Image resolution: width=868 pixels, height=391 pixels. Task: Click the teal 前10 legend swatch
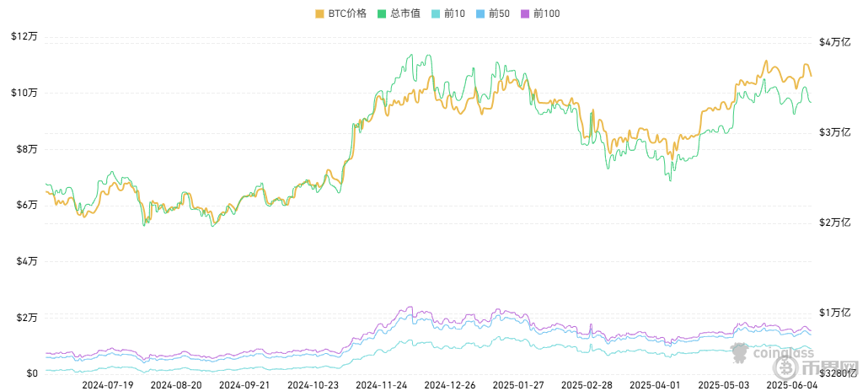pos(435,13)
